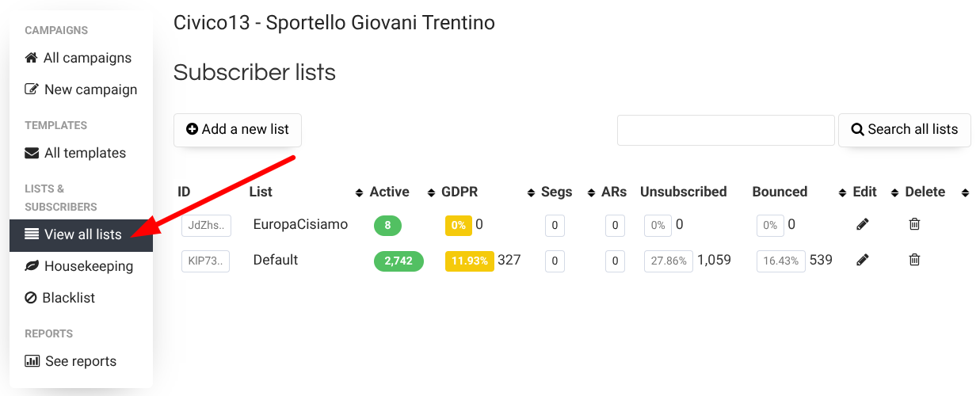The image size is (980, 396).
Task: Focus the list search text field
Action: click(726, 130)
